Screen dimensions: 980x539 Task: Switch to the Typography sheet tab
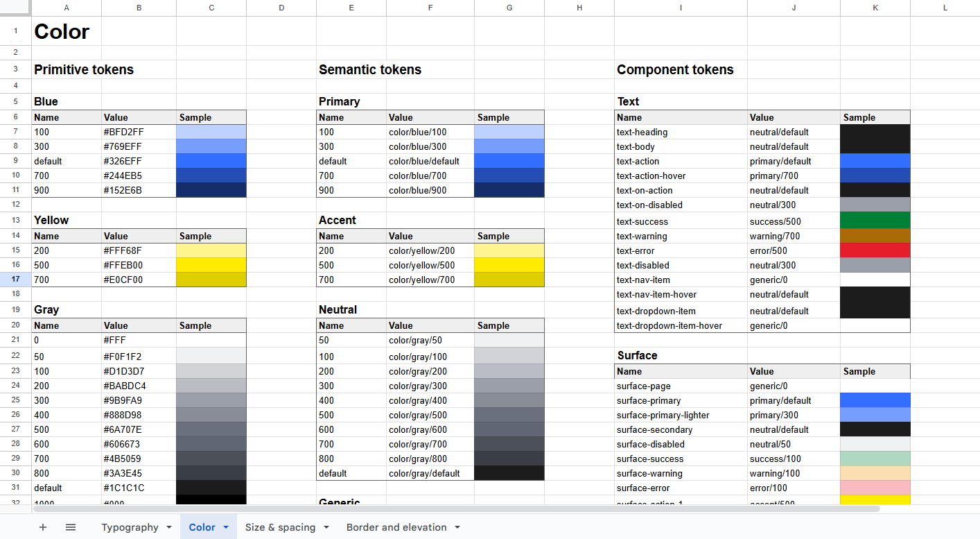[130, 527]
